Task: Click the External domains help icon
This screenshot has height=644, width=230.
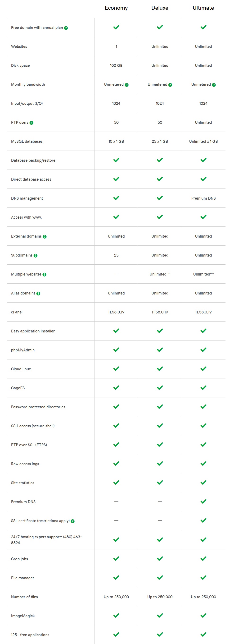Action: (x=45, y=236)
